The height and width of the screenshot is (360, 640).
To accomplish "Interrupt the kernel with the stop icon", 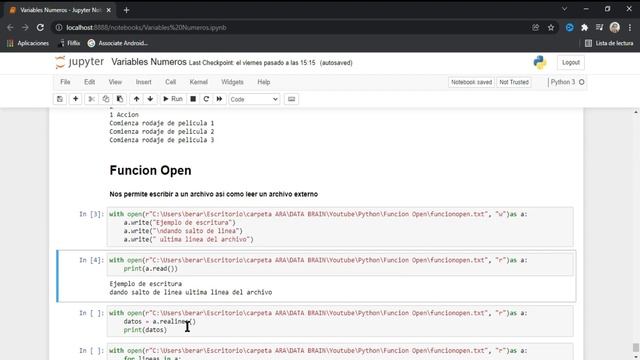I will click(x=193, y=99).
